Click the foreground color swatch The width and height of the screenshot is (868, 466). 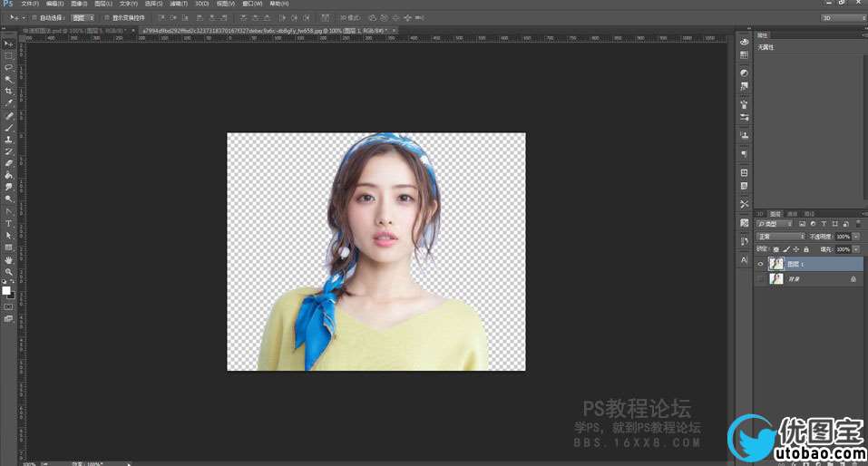pos(6,290)
